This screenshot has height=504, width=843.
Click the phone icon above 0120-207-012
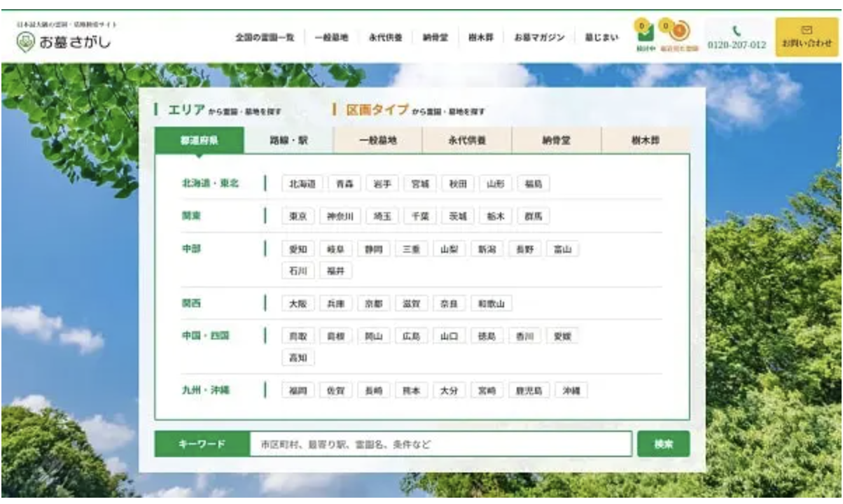pos(736,31)
